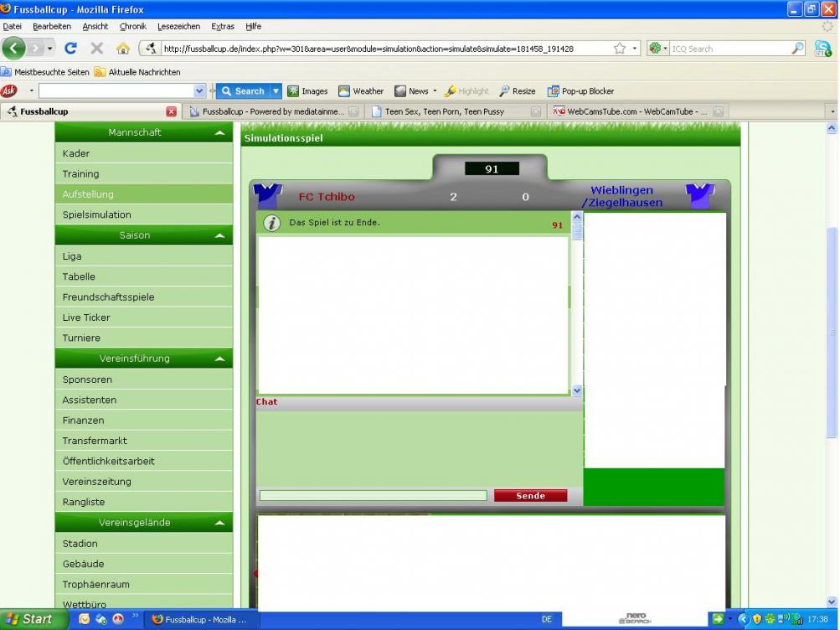The width and height of the screenshot is (840, 630).
Task: Open Weather in the Ask toolbar
Action: tap(361, 91)
